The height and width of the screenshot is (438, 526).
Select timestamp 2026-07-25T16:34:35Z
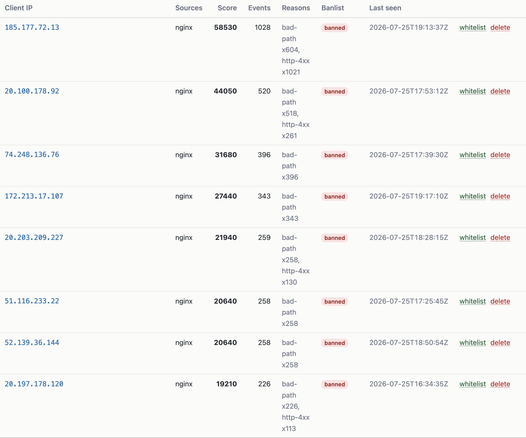409,384
